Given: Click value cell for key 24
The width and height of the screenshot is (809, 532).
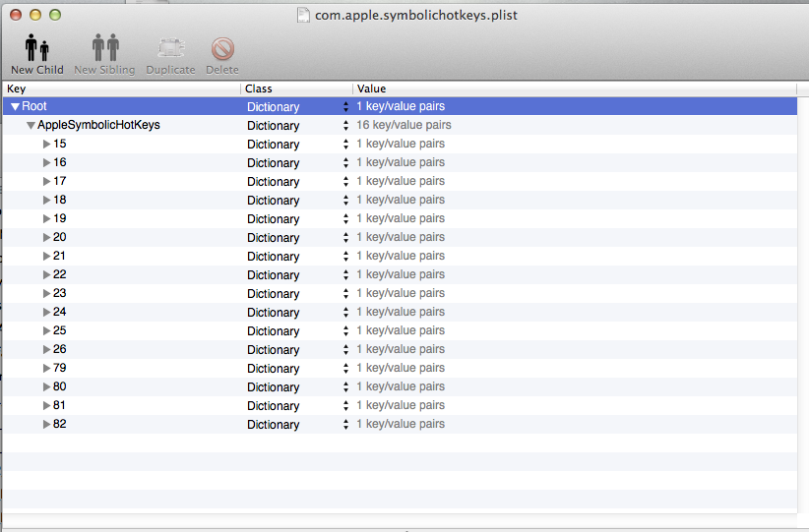Looking at the screenshot, I should pos(401,312).
